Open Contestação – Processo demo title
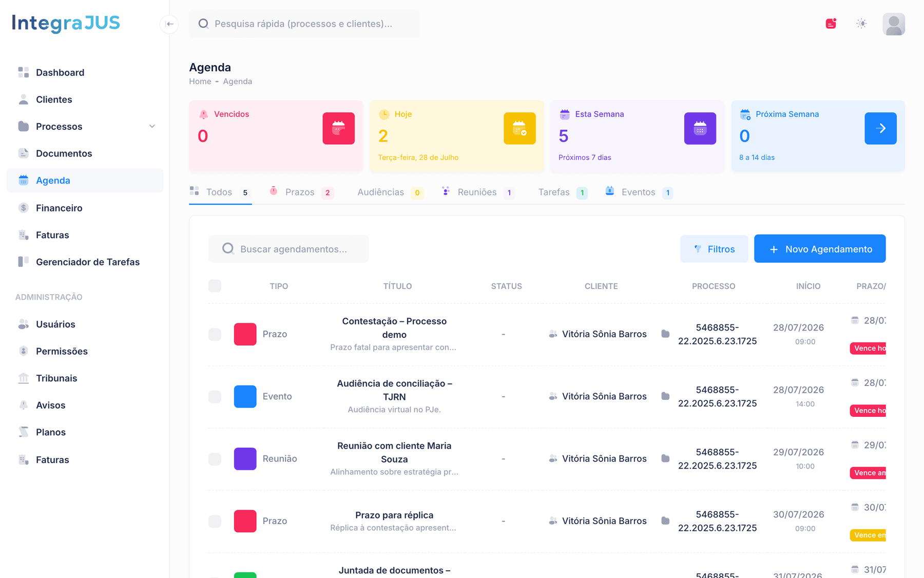Image resolution: width=924 pixels, height=578 pixels. click(x=394, y=327)
